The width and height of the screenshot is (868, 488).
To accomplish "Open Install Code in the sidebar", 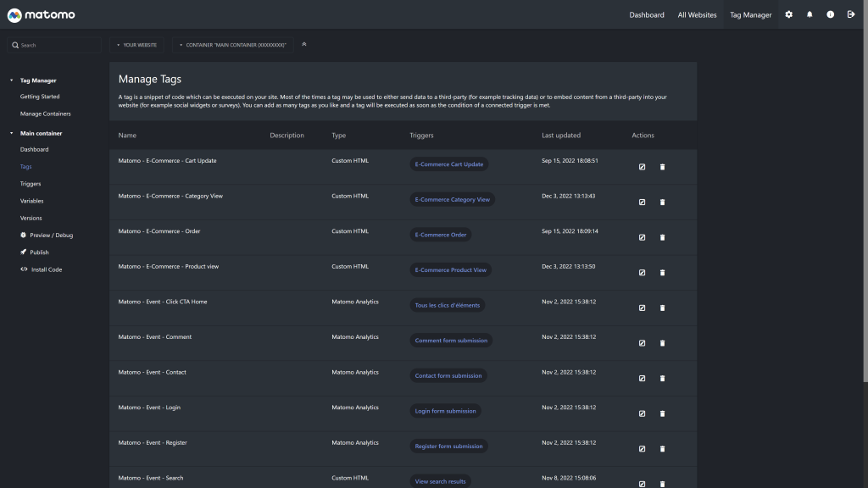I will coord(41,269).
